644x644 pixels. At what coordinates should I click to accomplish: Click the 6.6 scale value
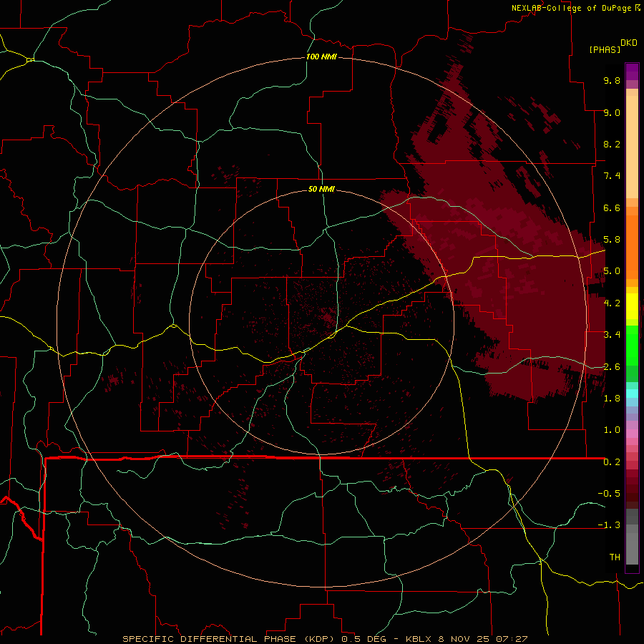tap(612, 208)
